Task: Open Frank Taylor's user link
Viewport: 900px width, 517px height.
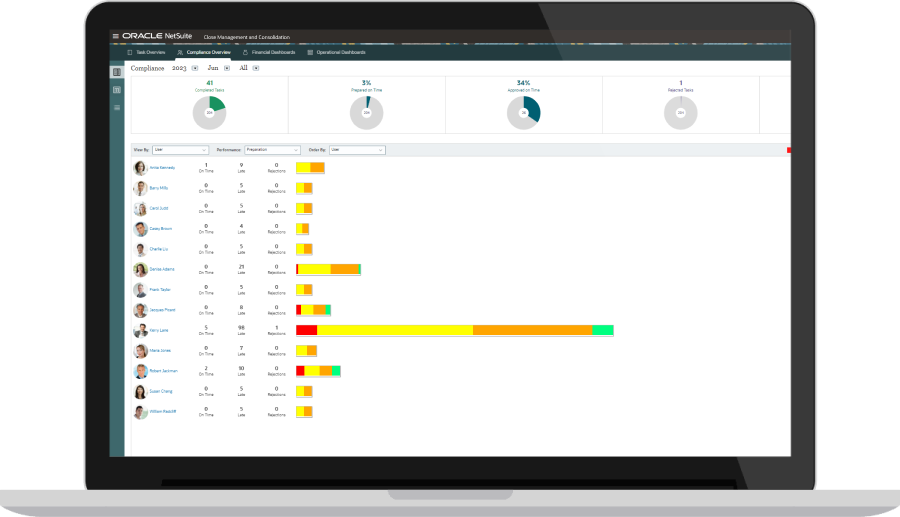Action: pos(160,290)
